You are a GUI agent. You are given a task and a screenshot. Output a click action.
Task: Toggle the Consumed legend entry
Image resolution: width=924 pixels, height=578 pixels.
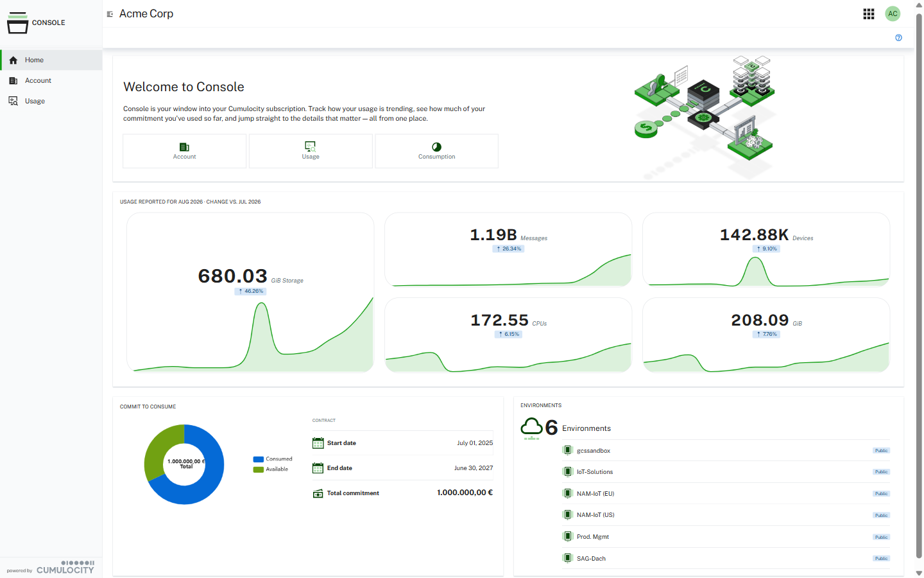click(273, 459)
